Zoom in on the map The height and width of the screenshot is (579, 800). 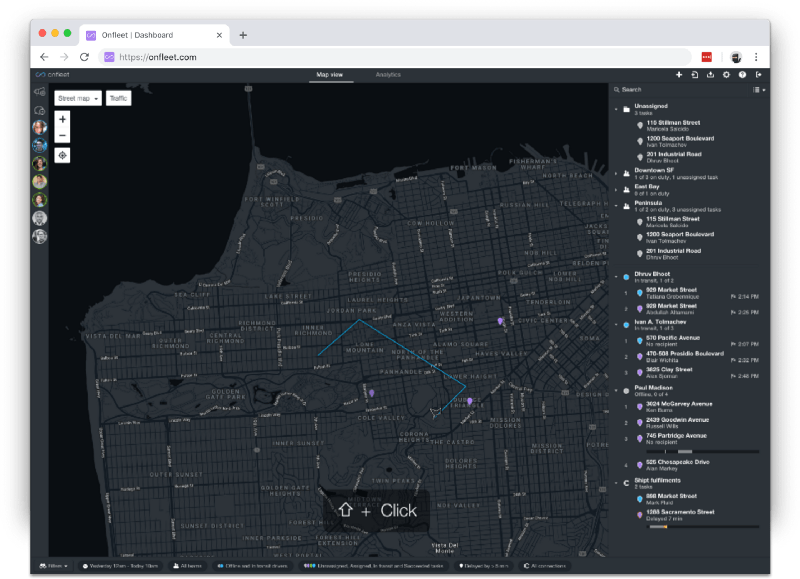[x=63, y=119]
